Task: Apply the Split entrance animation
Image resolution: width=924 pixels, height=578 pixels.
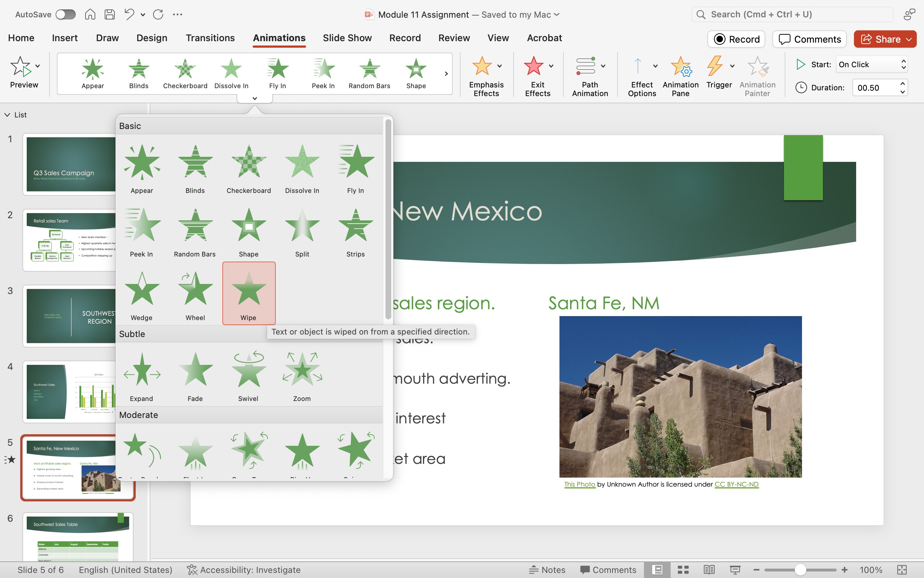Action: click(x=302, y=232)
